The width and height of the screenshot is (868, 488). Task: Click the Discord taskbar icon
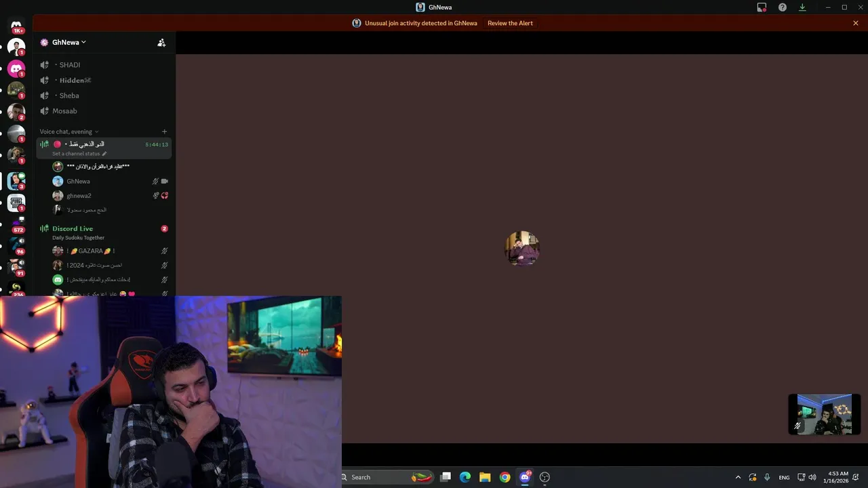pyautogui.click(x=525, y=477)
